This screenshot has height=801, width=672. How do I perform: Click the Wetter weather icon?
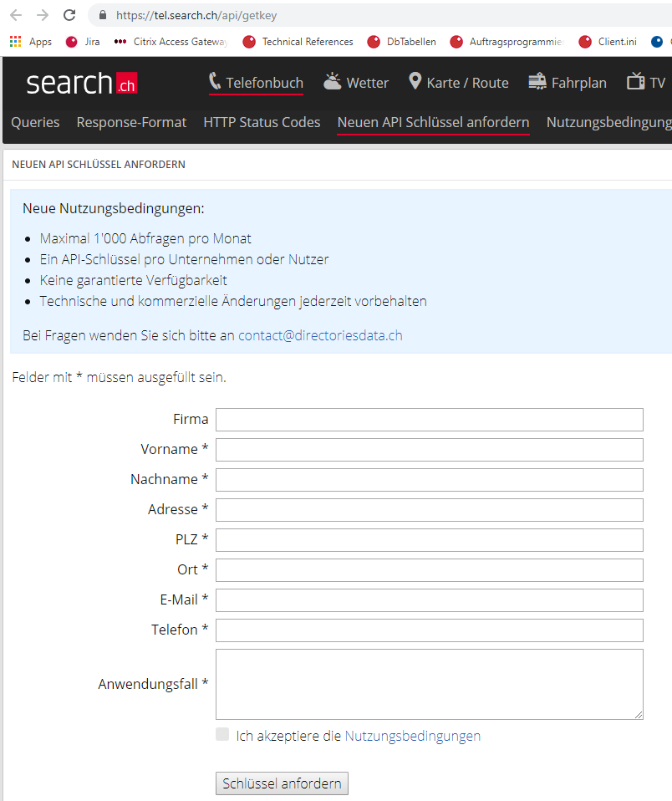[333, 81]
